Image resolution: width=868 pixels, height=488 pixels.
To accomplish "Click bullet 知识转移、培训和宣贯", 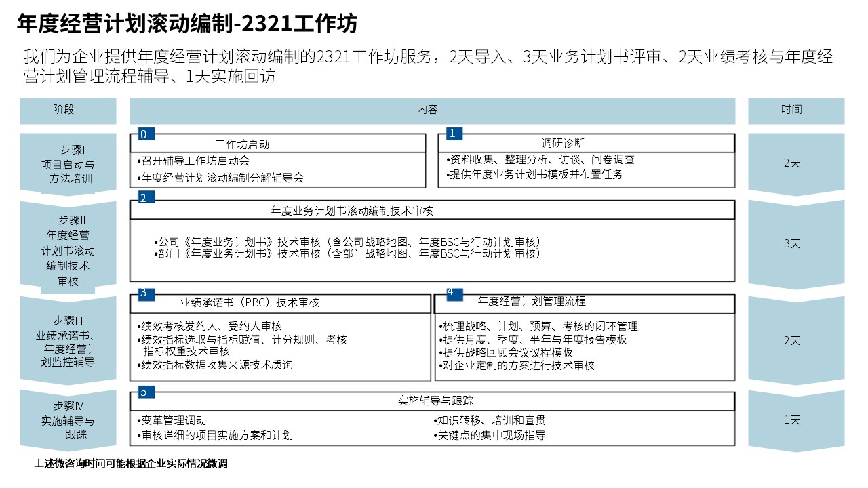I will pyautogui.click(x=489, y=420).
